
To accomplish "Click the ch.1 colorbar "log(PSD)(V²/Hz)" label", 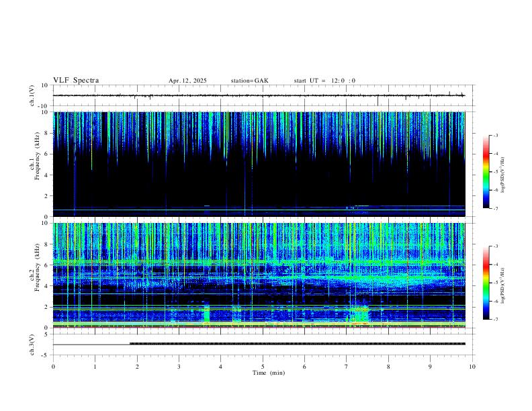I will click(x=503, y=175).
